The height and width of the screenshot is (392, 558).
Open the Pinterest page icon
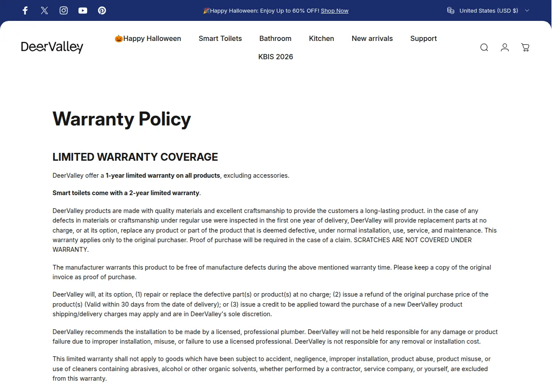[102, 10]
